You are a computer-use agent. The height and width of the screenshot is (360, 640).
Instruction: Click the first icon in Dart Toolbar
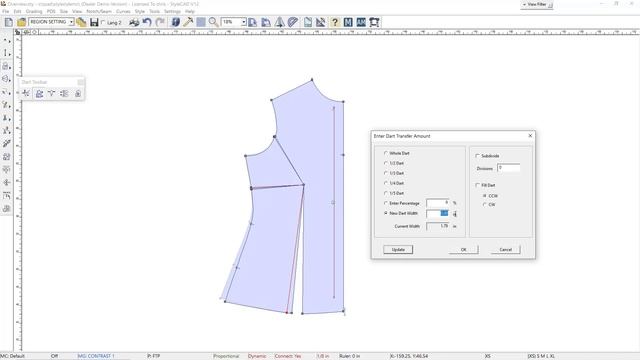coord(26,93)
